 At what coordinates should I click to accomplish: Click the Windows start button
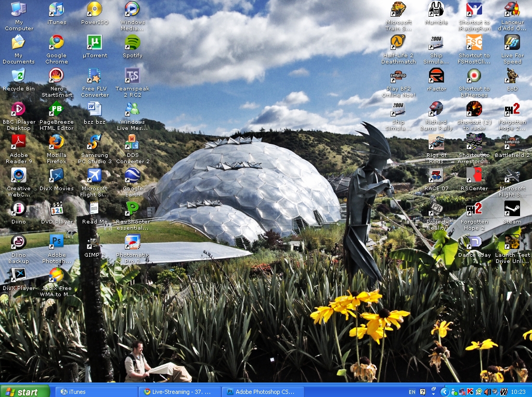click(x=24, y=392)
